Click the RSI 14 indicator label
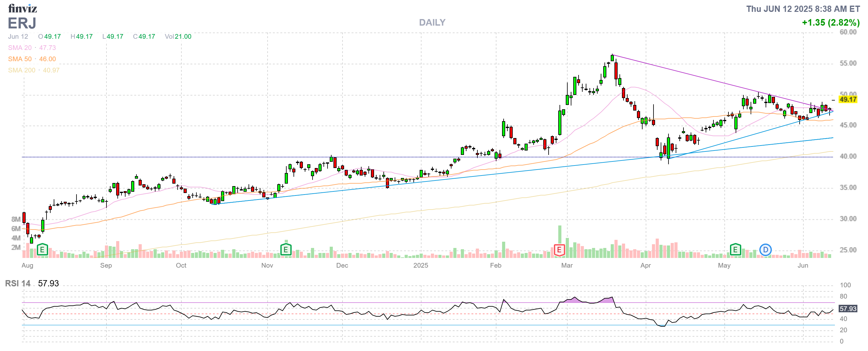Image resolution: width=868 pixels, height=351 pixels. coord(17,283)
